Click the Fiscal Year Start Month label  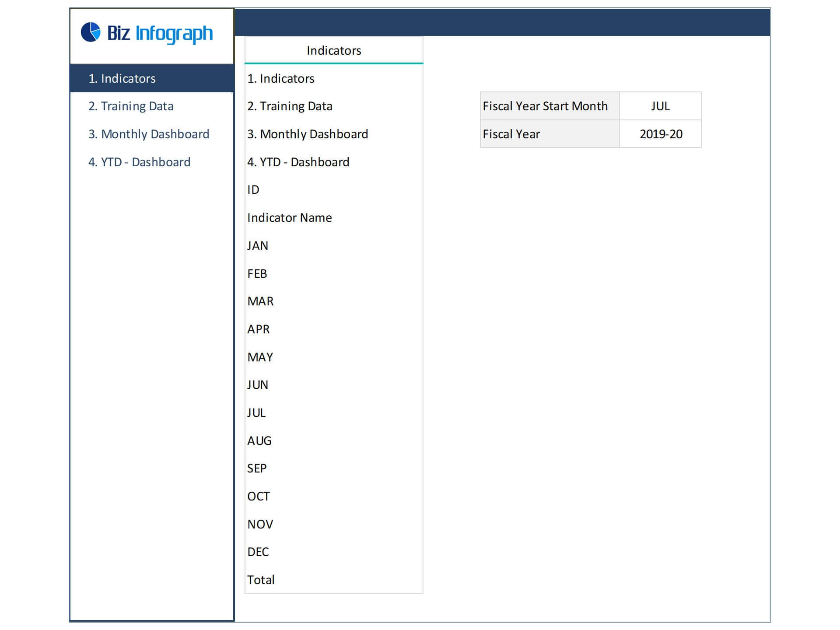(x=550, y=106)
